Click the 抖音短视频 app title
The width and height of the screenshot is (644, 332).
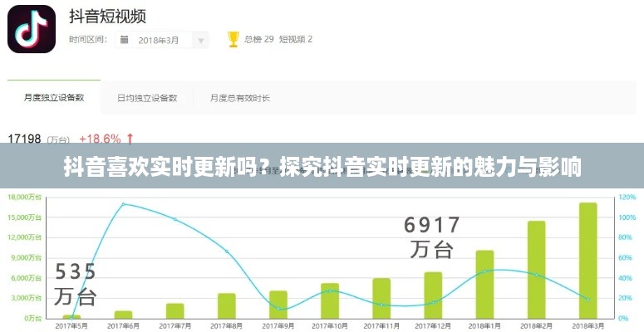[x=107, y=17]
